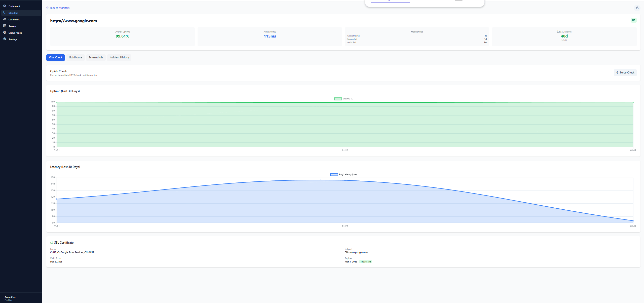Screen dimensions: 644x303
Task: Click the Servers stack icon
Action: coord(5,26)
